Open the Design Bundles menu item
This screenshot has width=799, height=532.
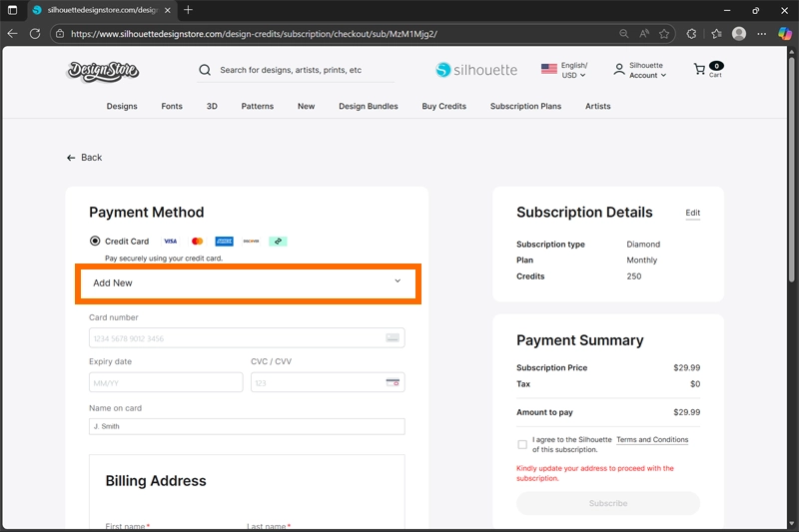(368, 106)
